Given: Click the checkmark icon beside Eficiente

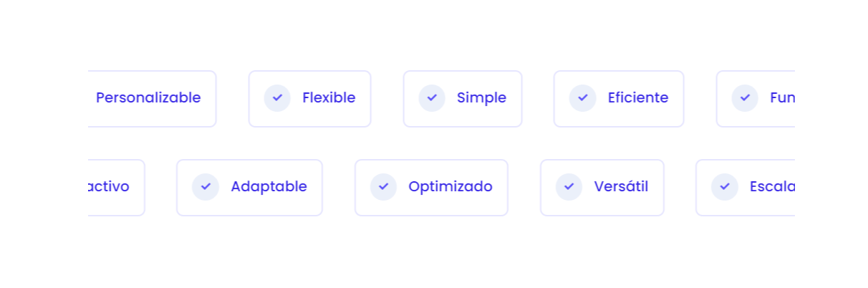Looking at the screenshot, I should coord(582,98).
